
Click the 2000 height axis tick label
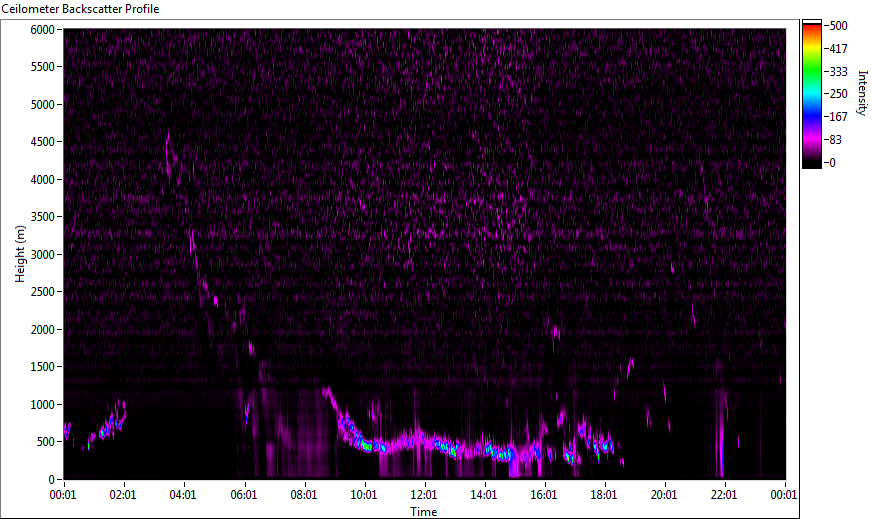pos(42,330)
